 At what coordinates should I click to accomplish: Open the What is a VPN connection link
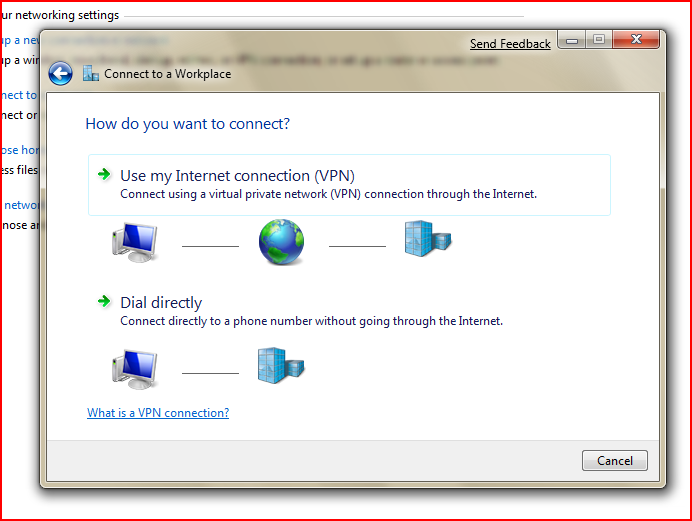click(x=158, y=413)
